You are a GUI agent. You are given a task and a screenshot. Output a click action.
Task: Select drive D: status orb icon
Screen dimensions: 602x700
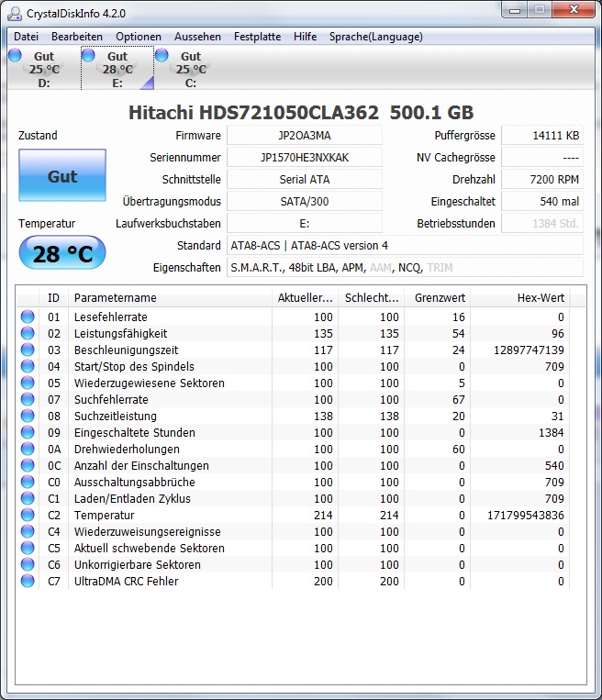point(16,55)
